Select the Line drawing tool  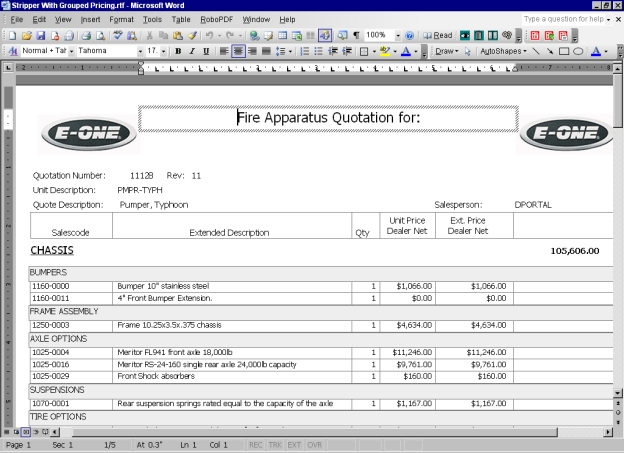(536, 51)
